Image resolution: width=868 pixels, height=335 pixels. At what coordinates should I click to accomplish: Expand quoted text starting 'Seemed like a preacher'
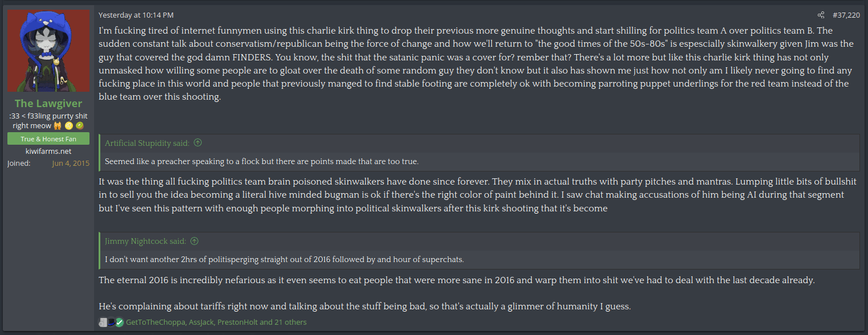[x=262, y=162]
